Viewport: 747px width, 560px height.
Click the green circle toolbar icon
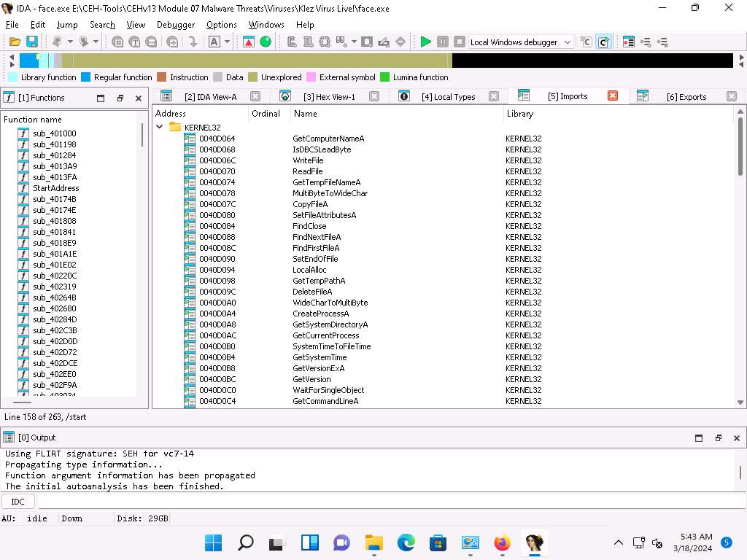point(266,42)
